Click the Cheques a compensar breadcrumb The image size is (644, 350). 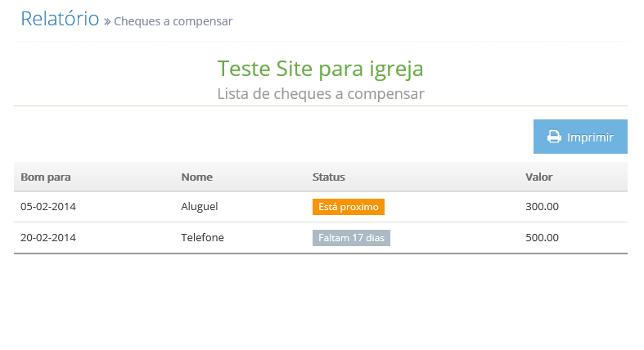click(x=173, y=21)
